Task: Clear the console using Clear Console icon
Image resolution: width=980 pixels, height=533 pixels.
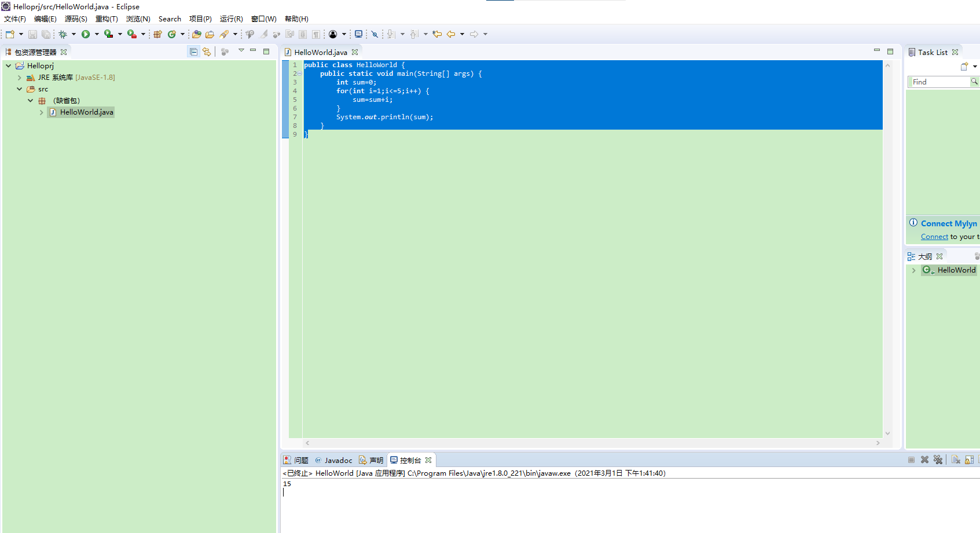Action: pos(956,460)
